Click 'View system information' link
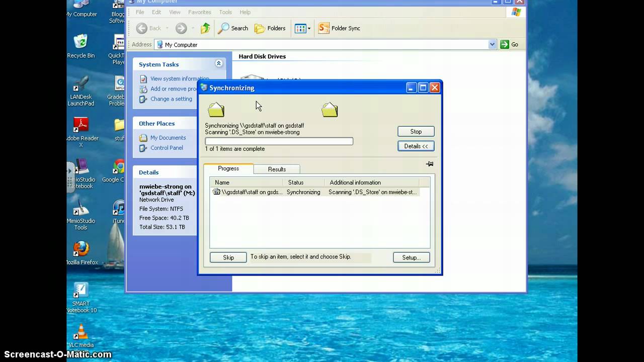Screen dimensions: 644x362 180,79
